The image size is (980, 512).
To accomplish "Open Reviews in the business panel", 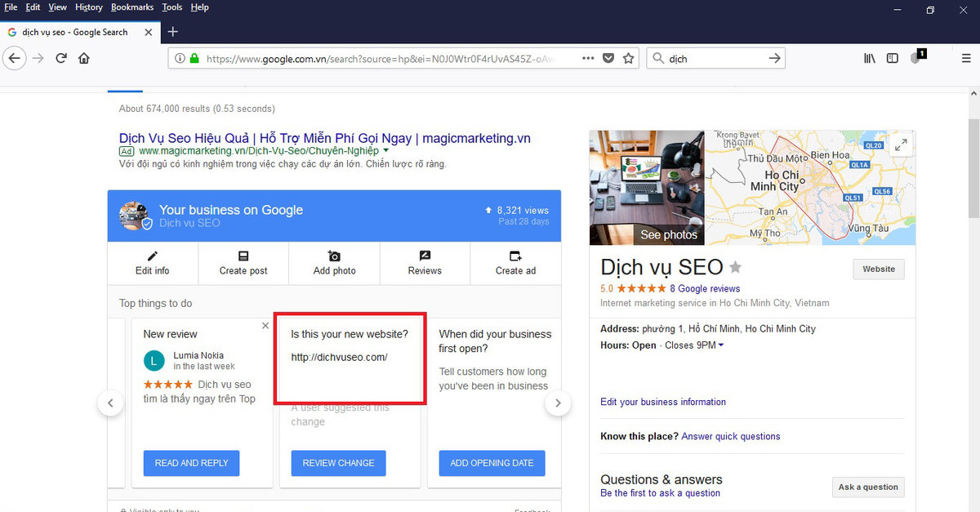I will (425, 262).
